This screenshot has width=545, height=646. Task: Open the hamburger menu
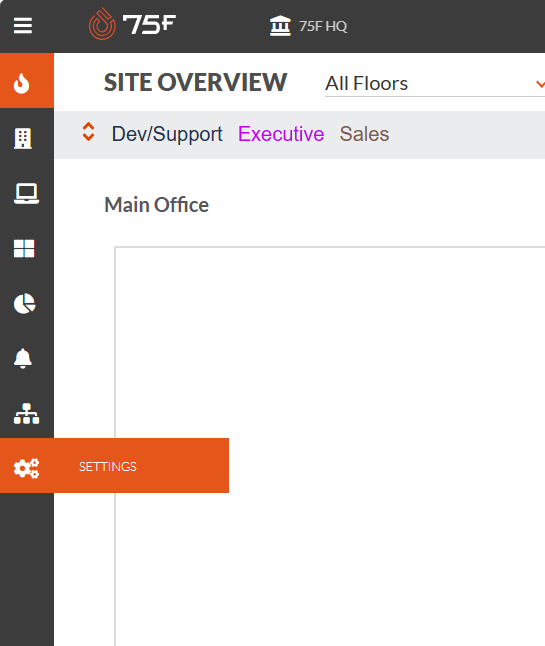[23, 26]
